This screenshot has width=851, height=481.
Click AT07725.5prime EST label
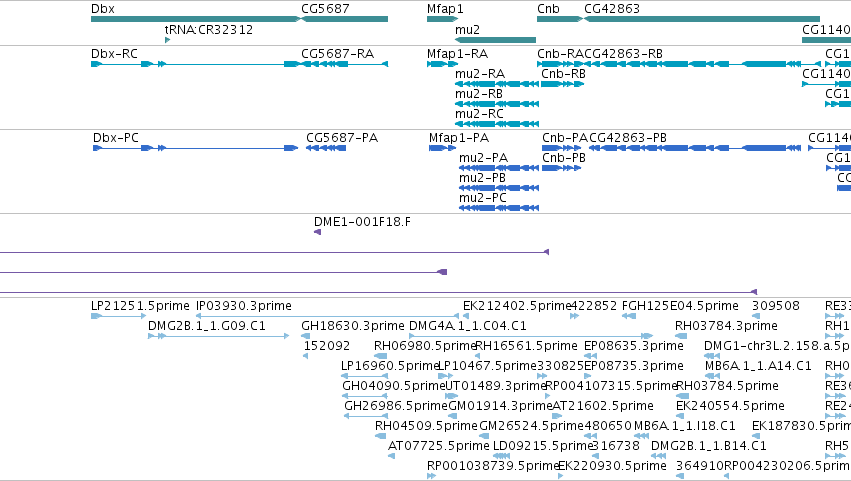point(439,446)
